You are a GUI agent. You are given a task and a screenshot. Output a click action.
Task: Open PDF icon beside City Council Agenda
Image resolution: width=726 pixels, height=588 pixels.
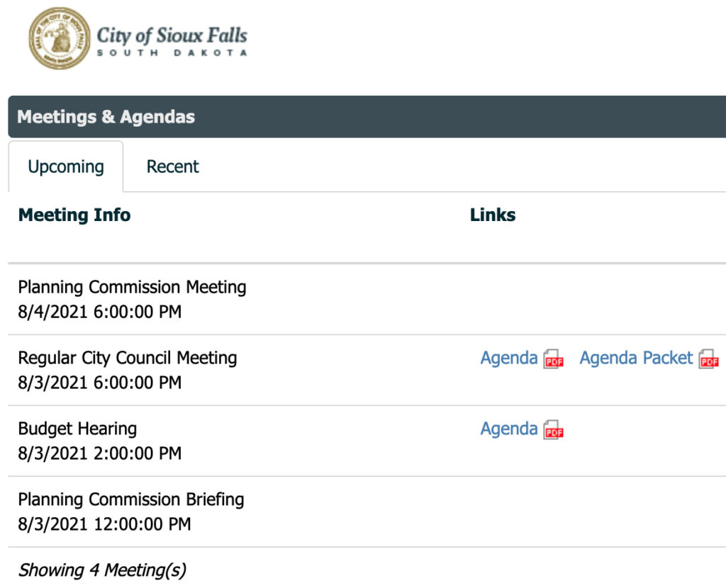click(x=553, y=359)
